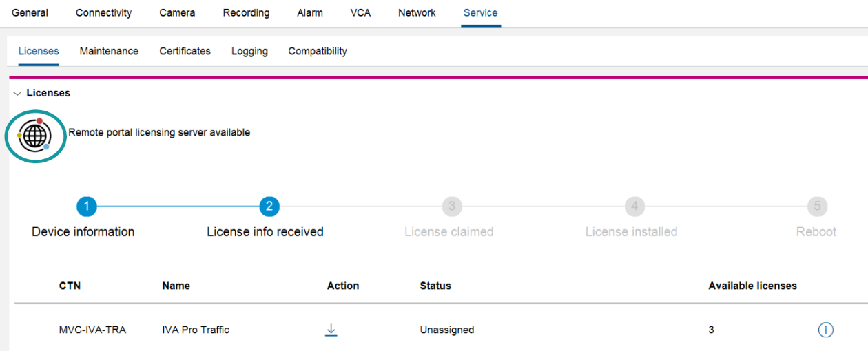Click the remote portal globe icon
The height and width of the screenshot is (351, 868).
click(35, 136)
